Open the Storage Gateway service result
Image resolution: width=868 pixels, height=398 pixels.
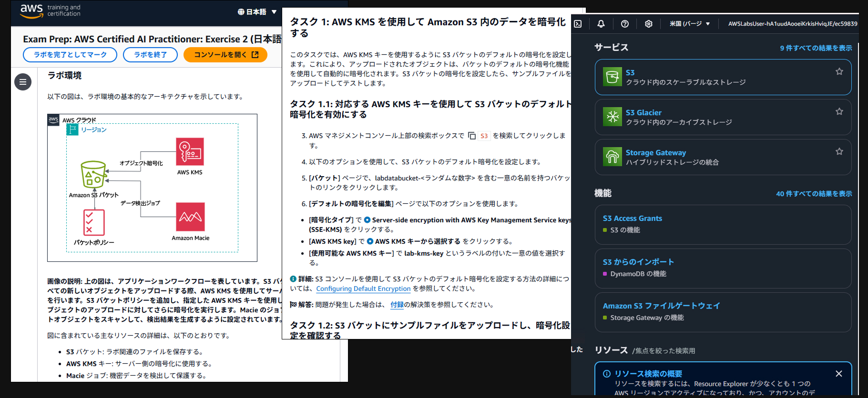(x=723, y=157)
